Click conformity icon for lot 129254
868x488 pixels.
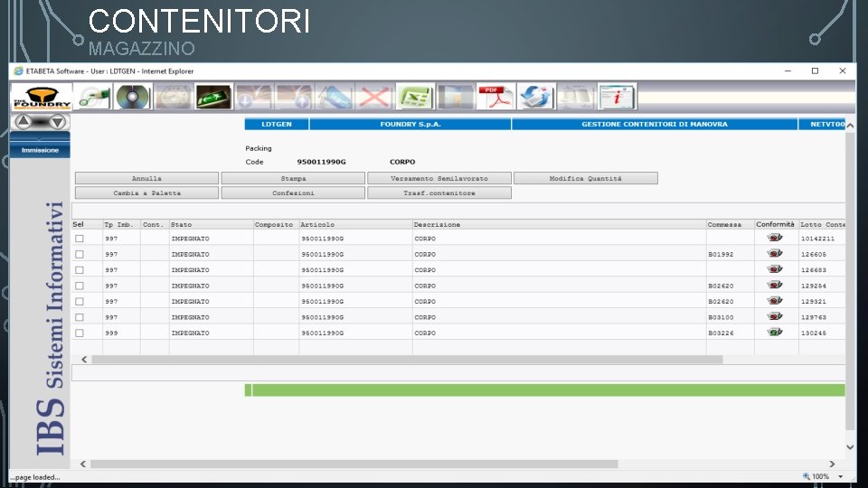pos(775,285)
